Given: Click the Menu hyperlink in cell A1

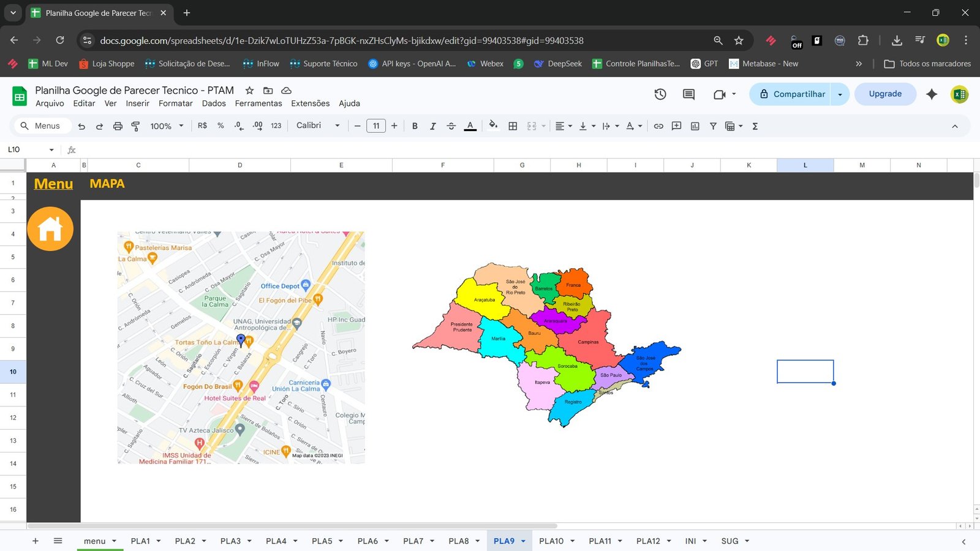Looking at the screenshot, I should click(53, 184).
